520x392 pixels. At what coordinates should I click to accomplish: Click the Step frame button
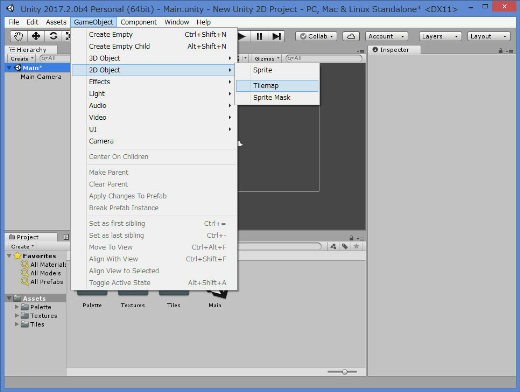tap(277, 36)
